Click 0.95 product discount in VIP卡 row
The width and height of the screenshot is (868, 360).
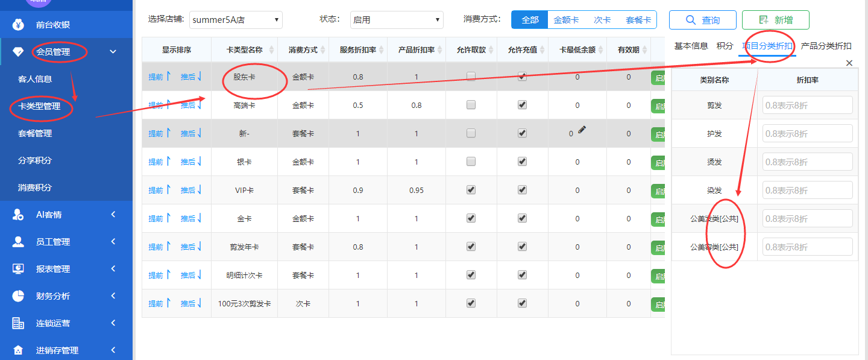pyautogui.click(x=417, y=190)
